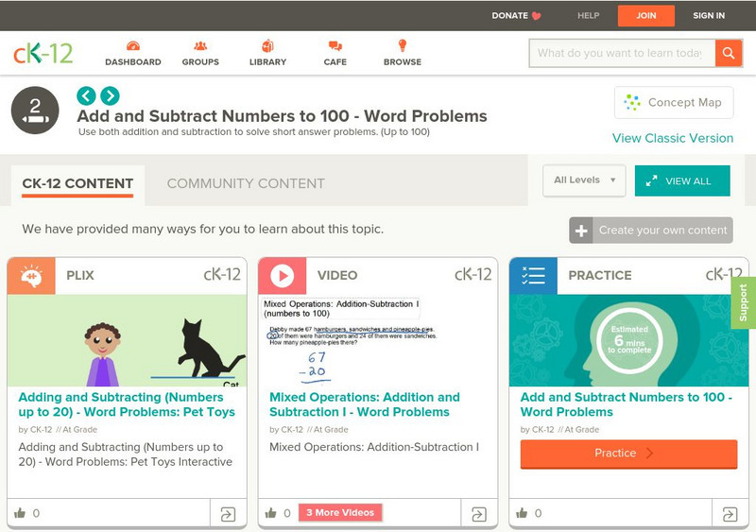This screenshot has height=532, width=756.
Task: Click the Practice estimated time thumbnail
Action: click(x=628, y=340)
